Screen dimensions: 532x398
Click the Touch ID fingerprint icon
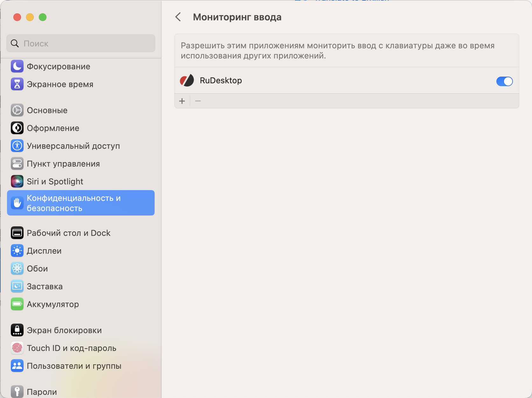tap(17, 348)
